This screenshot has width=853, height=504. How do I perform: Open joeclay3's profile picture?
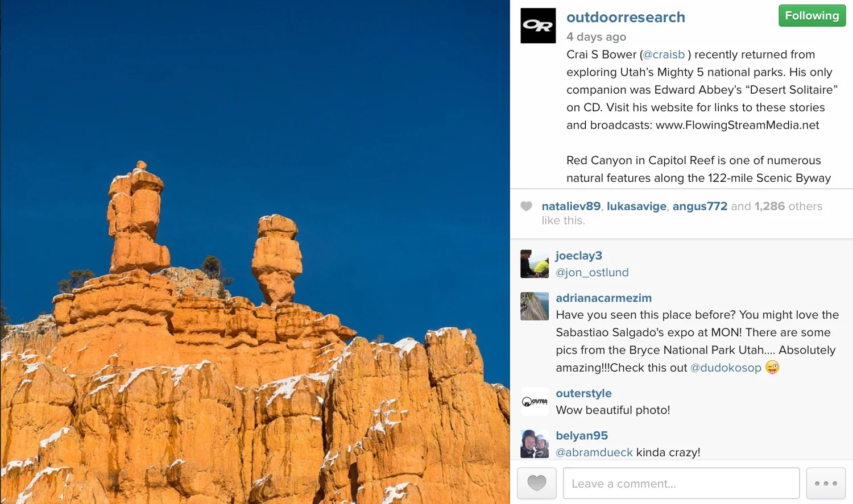[535, 264]
